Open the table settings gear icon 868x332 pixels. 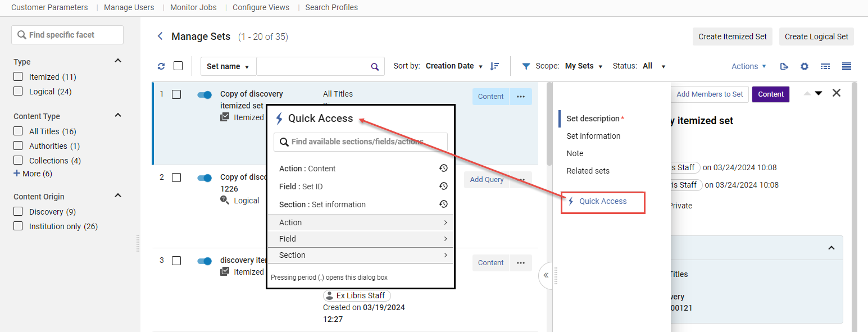(x=805, y=66)
